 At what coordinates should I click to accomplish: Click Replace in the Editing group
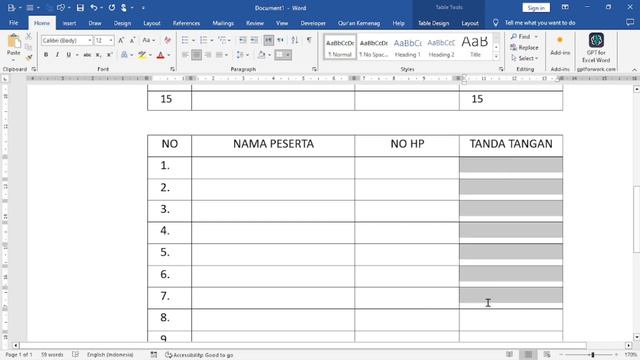coord(524,47)
